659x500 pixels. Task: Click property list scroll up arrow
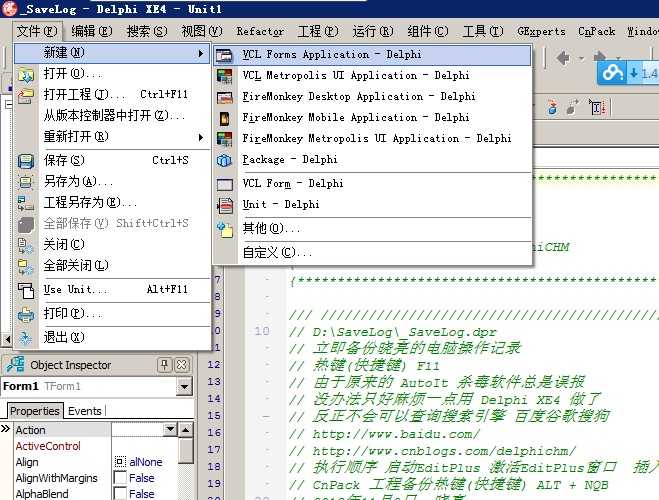[185, 429]
